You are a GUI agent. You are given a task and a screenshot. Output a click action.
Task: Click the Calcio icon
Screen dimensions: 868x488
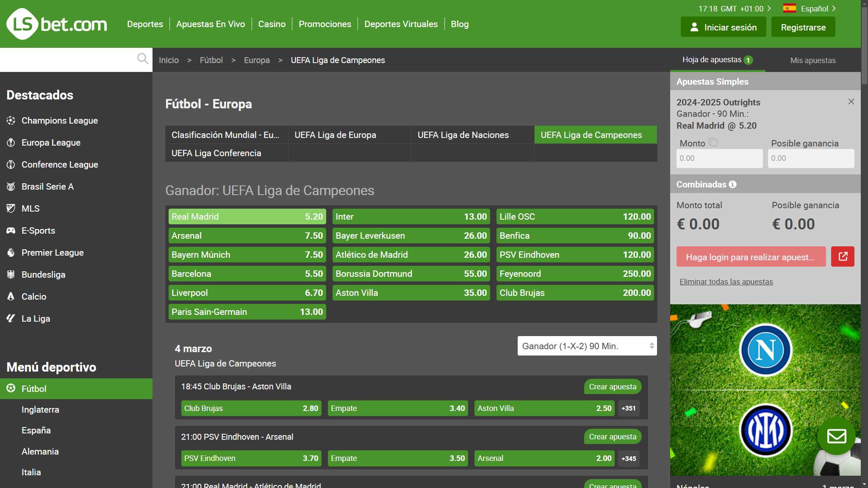[11, 297]
